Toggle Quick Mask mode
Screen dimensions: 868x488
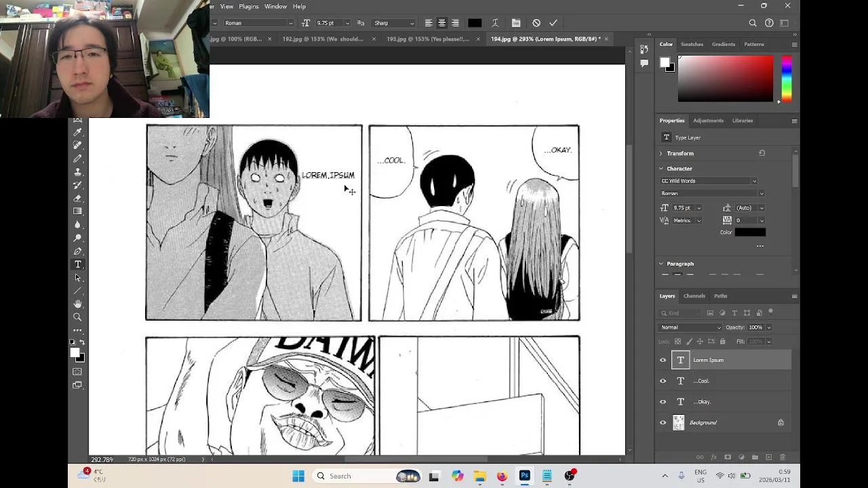pyautogui.click(x=78, y=371)
